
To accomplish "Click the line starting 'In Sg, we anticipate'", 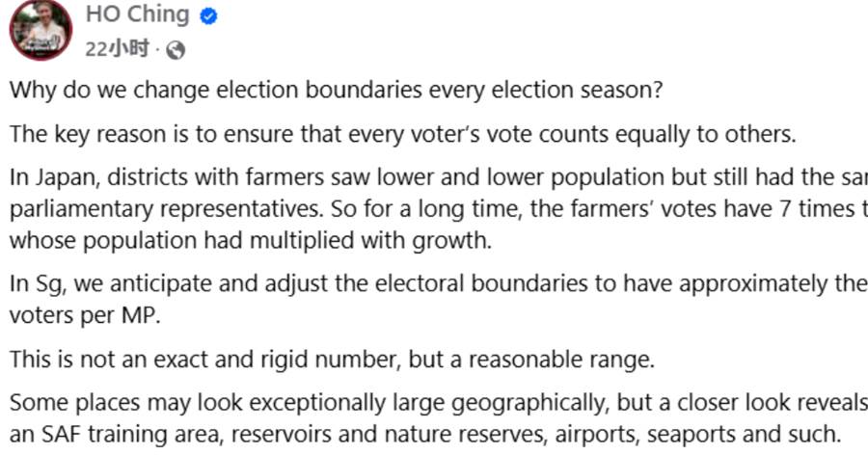I will pos(434,283).
